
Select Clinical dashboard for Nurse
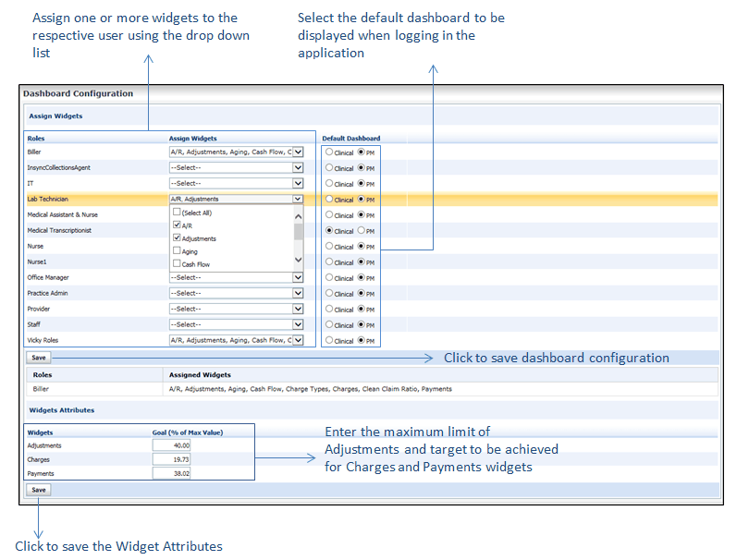[329, 247]
